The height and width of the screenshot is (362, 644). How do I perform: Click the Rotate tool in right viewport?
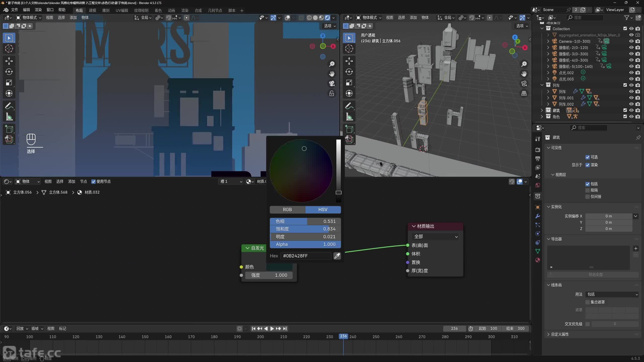pyautogui.click(x=349, y=72)
